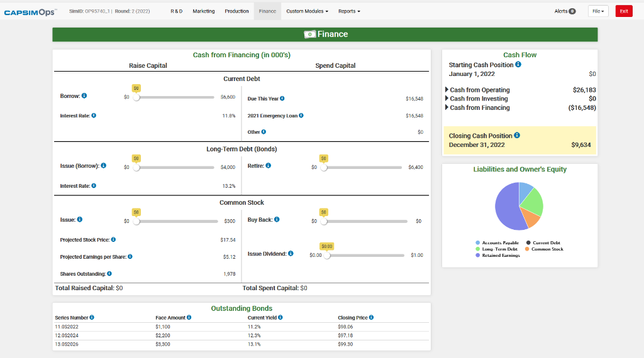Show info for Current Yield column
Image resolution: width=644 pixels, height=358 pixels.
pyautogui.click(x=280, y=318)
